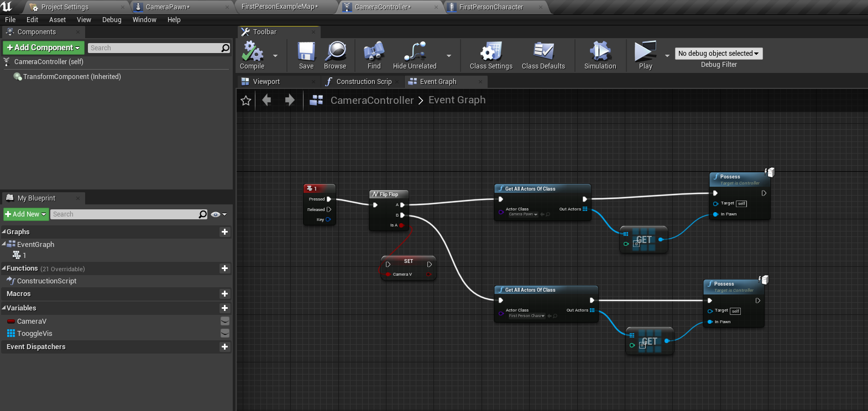Add new variable with plus button
The width and height of the screenshot is (868, 411).
(224, 308)
